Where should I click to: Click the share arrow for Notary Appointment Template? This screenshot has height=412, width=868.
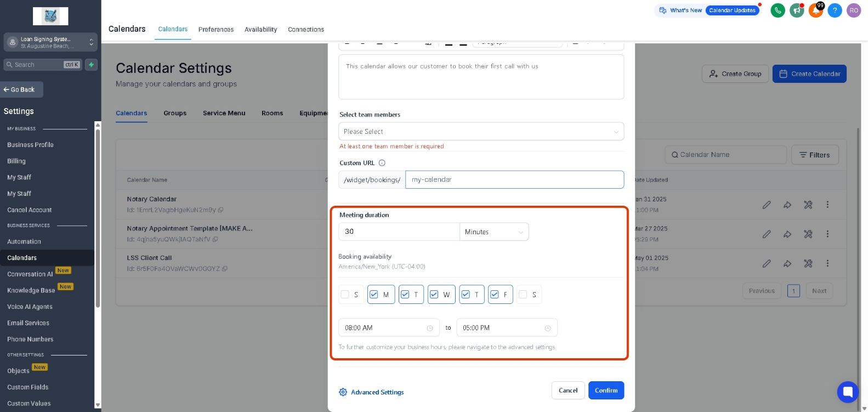(787, 234)
